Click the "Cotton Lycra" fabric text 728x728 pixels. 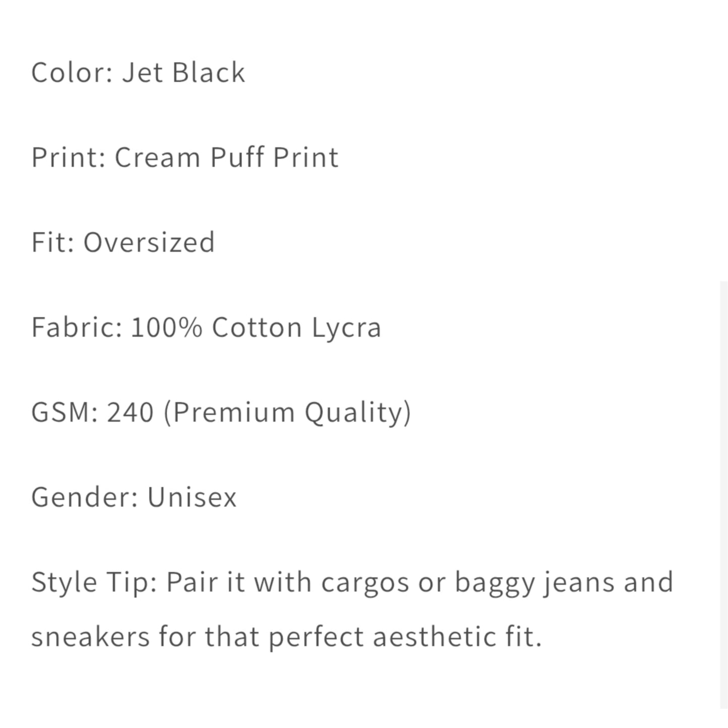(296, 327)
